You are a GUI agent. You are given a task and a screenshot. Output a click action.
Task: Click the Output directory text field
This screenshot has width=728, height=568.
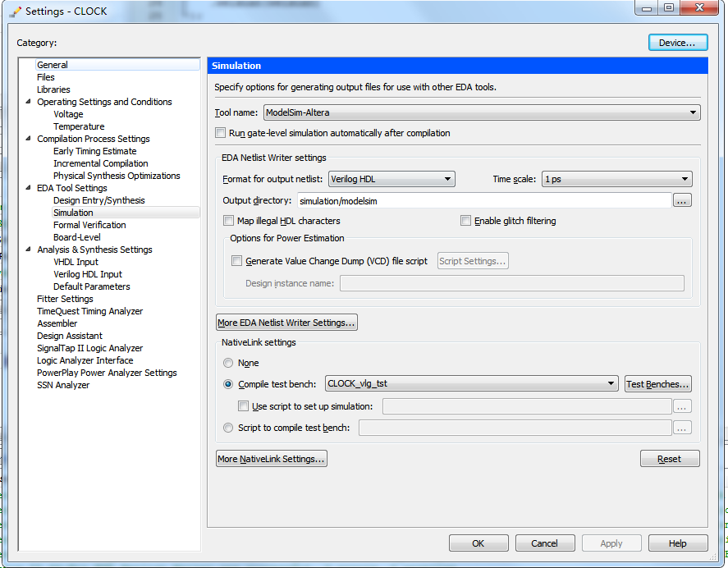[484, 200]
